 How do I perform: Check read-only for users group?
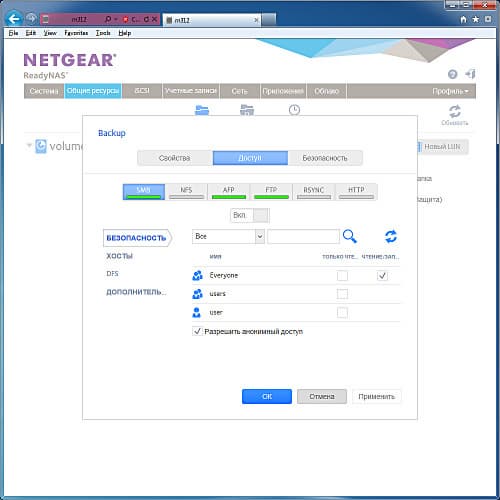tap(342, 294)
